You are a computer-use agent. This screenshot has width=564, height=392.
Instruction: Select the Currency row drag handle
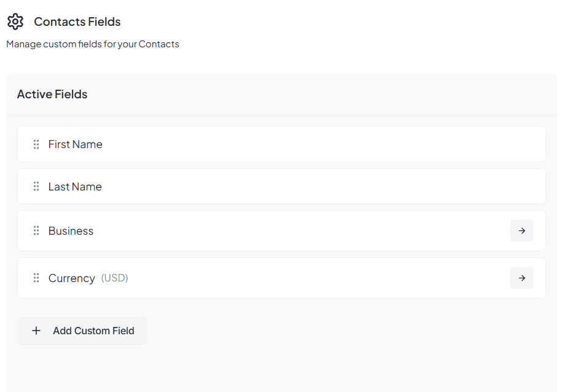36,278
